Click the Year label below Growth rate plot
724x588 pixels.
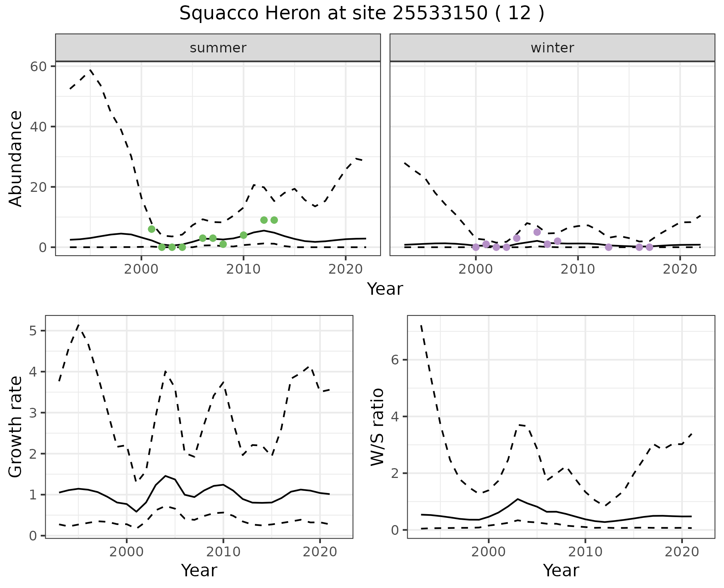(199, 570)
